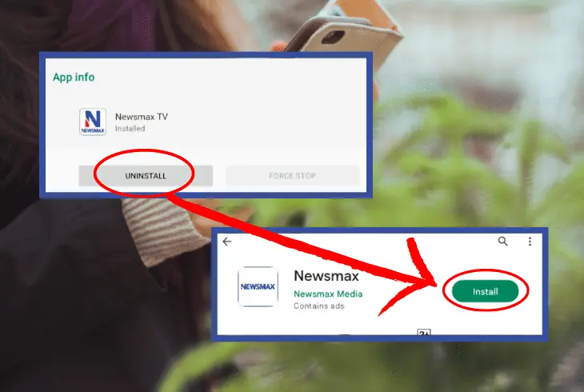Click the green Install button
This screenshot has height=392, width=584.
(x=486, y=291)
